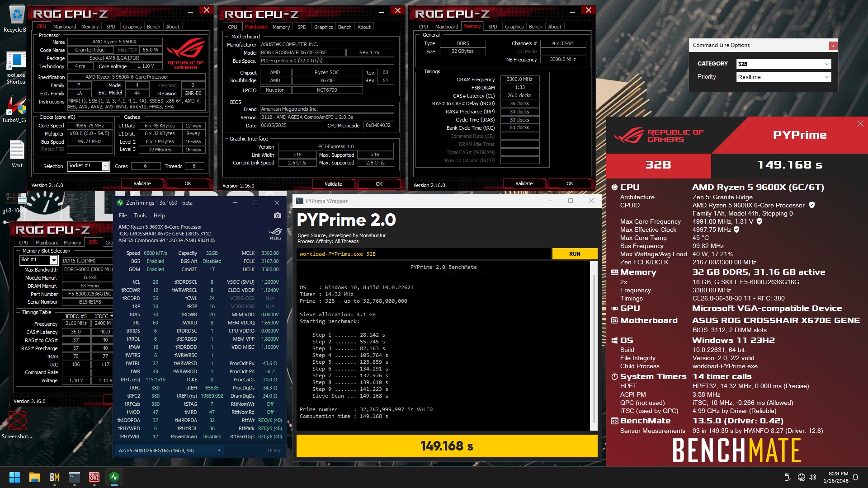Click Speed 6600 MT/s value in ZenTimings

[156, 253]
